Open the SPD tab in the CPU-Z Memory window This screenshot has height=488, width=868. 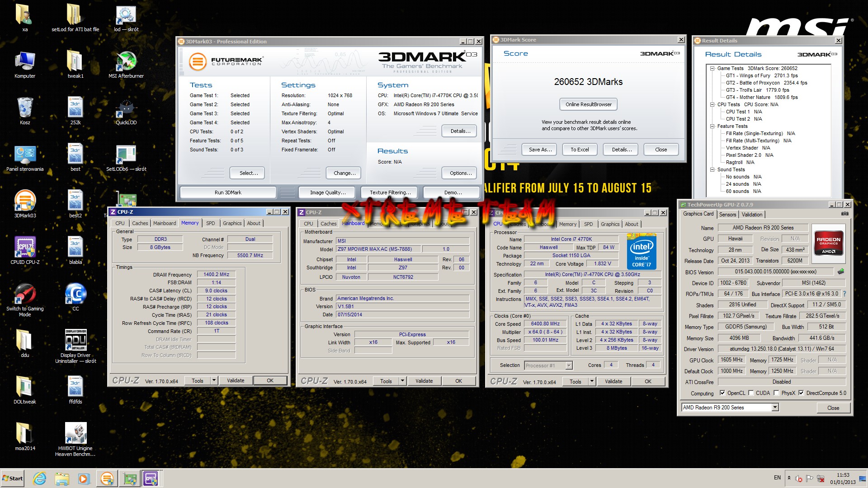(211, 223)
